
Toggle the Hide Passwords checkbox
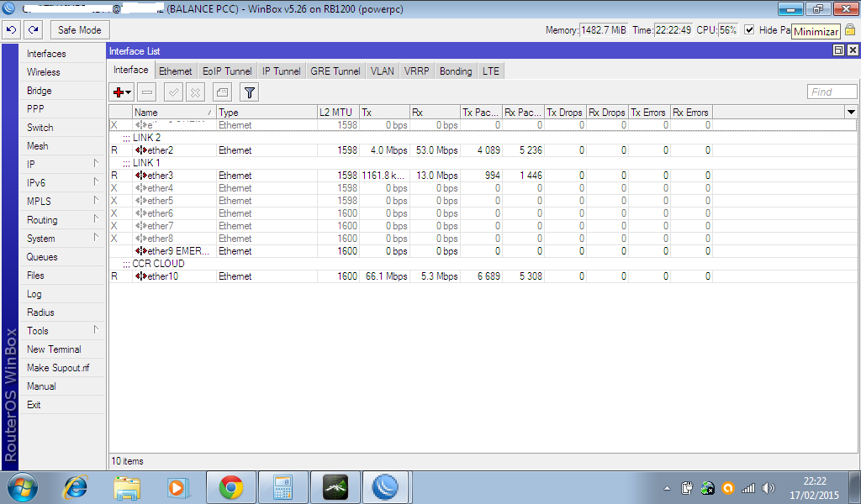coord(749,30)
